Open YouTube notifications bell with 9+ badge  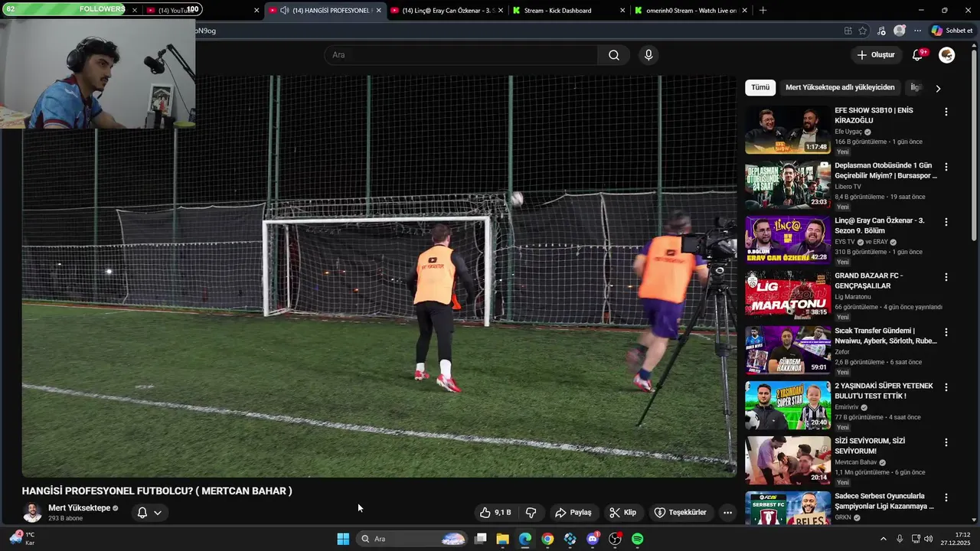pyautogui.click(x=918, y=55)
